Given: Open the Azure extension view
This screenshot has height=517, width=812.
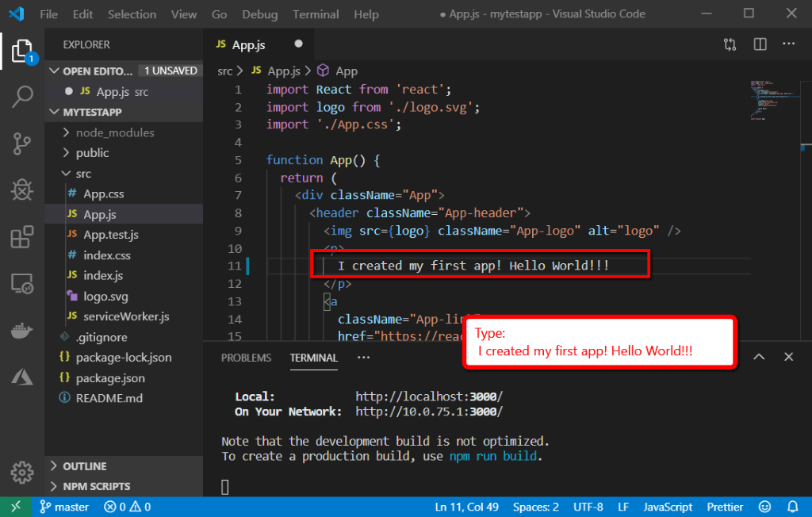Looking at the screenshot, I should pos(21,378).
